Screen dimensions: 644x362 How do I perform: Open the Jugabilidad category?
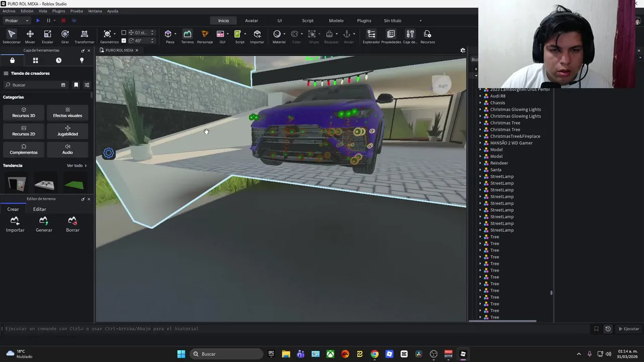[67, 131]
